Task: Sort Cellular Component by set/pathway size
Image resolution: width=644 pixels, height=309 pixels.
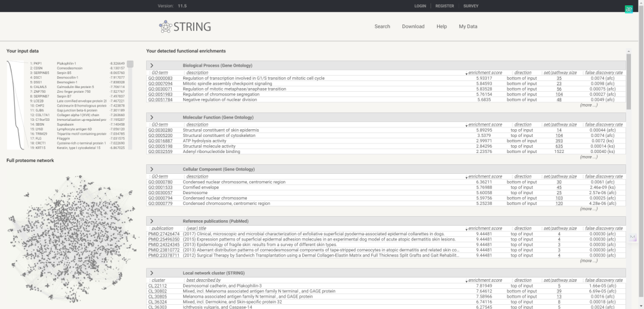Action: point(559,177)
